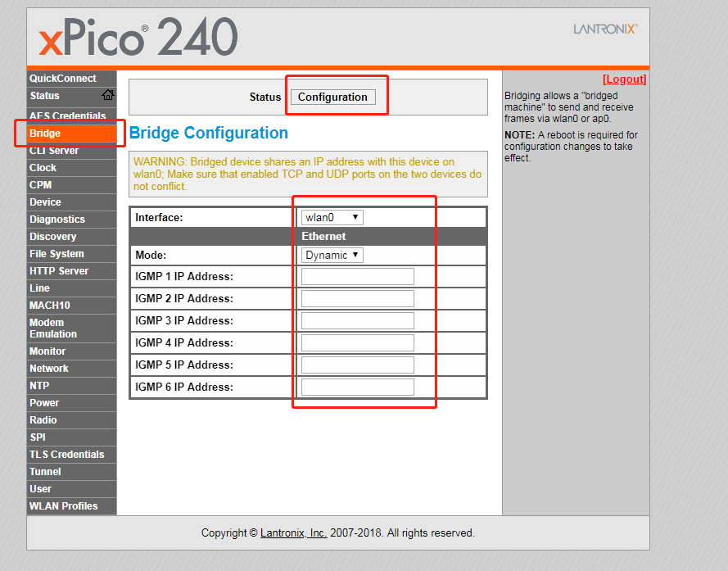Open the Line settings page
The height and width of the screenshot is (571, 728).
pyautogui.click(x=71, y=288)
